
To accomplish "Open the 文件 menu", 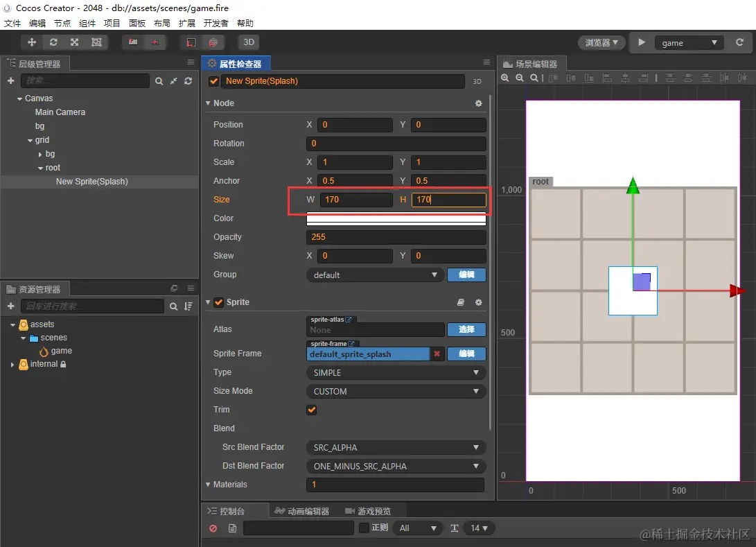I will tap(12, 23).
